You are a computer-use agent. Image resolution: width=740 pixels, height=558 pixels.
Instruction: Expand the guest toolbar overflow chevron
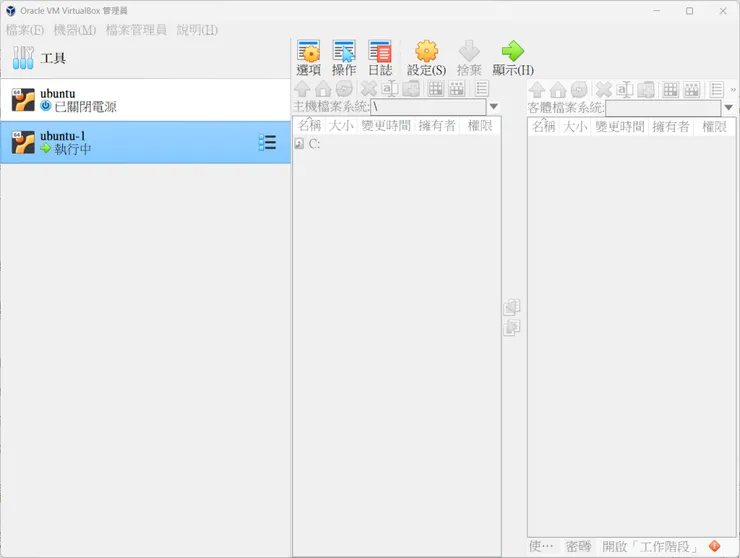[x=733, y=89]
